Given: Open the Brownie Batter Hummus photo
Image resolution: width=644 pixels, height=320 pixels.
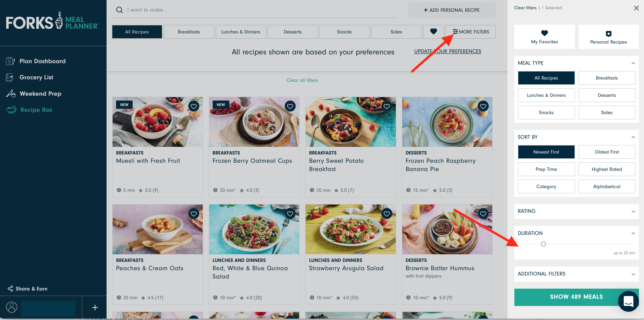Looking at the screenshot, I should tap(447, 229).
